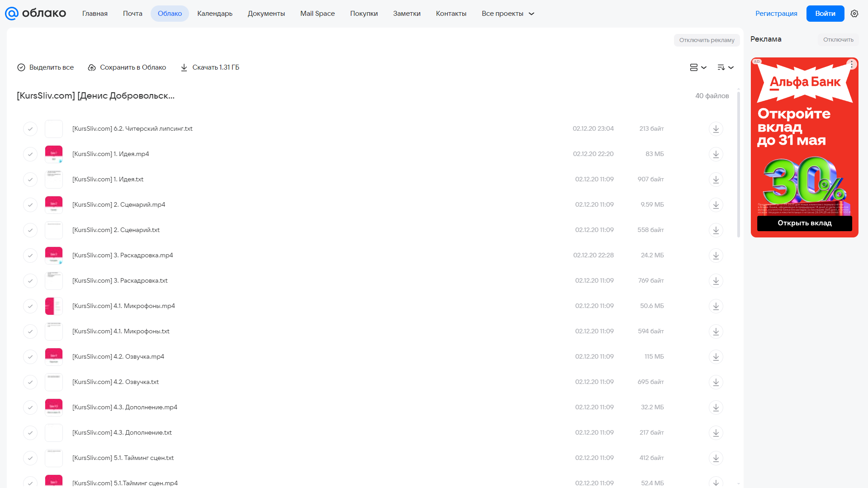Click the Mail.ru Облако logo icon
The width and height of the screenshot is (868, 488).
click(11, 14)
